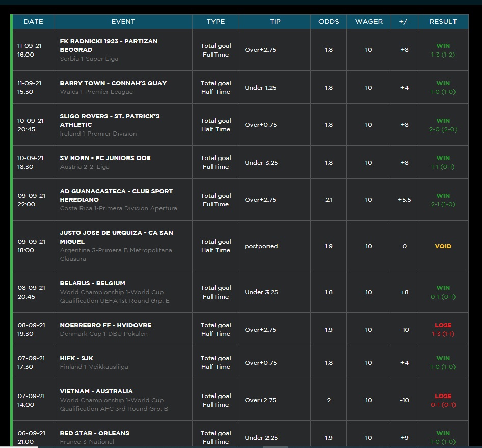Viewport: 482px width, 448px height.
Task: Click the odds value 2 for Vietnam - Australia
Action: click(x=329, y=400)
